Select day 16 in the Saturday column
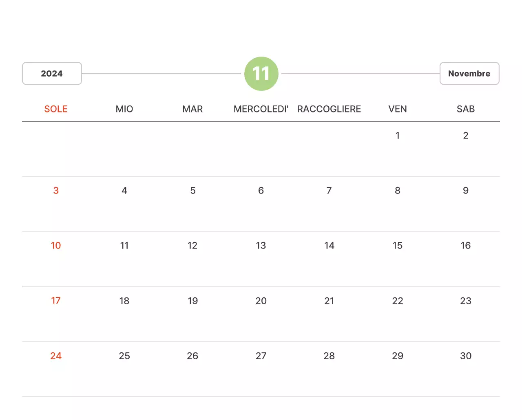 coord(465,246)
